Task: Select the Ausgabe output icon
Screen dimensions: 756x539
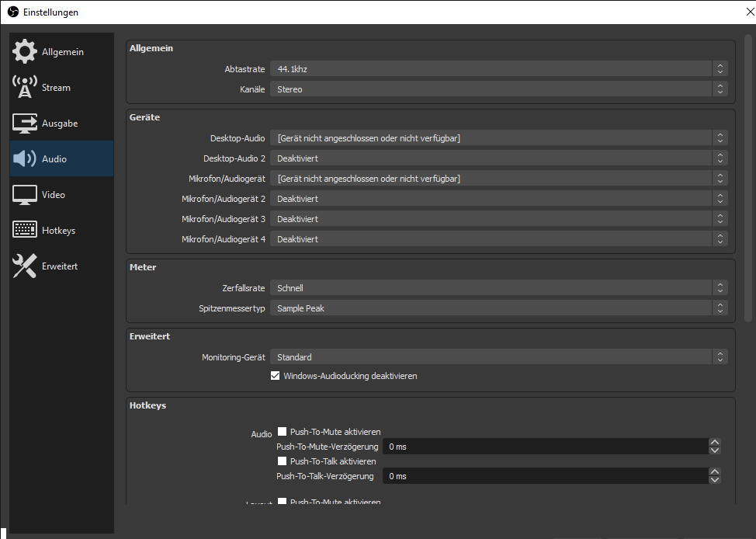Action: (x=25, y=123)
